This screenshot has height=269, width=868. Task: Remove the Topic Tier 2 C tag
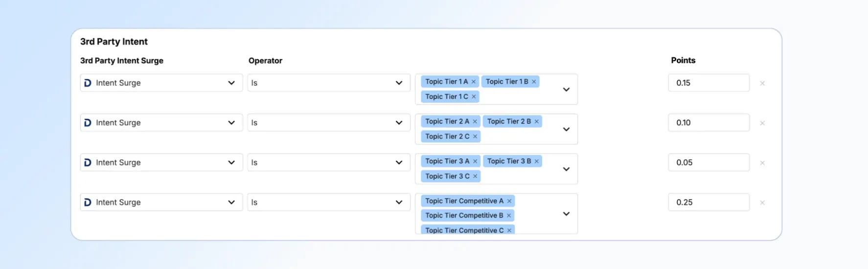coord(475,137)
